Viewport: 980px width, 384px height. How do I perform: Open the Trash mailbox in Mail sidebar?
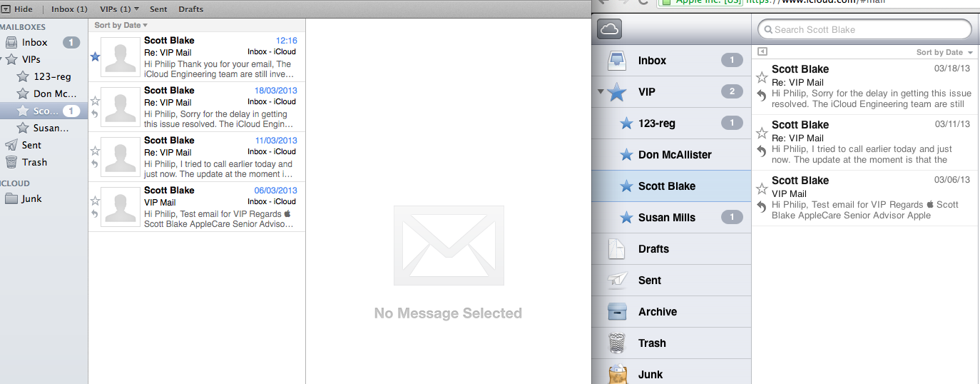pyautogui.click(x=44, y=162)
